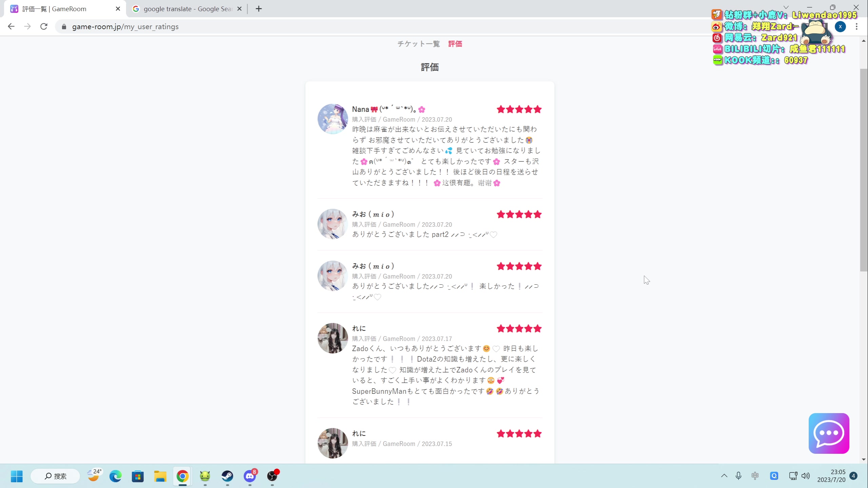Viewport: 868px width, 488px height.
Task: Open Microsoft Edge in the taskbar
Action: [115, 476]
